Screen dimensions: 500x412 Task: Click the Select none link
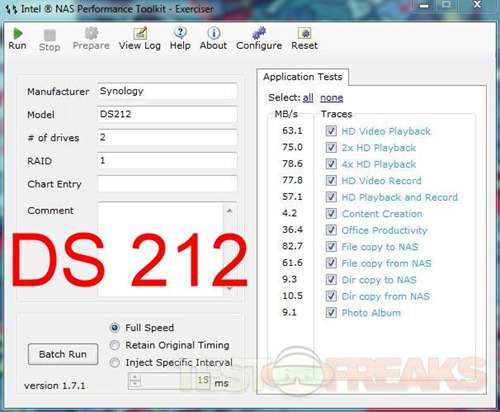331,98
